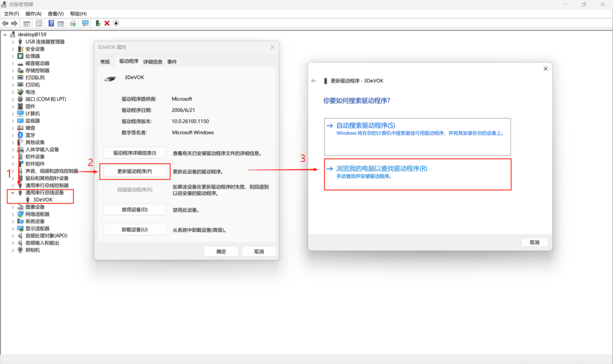This screenshot has width=613, height=364.
Task: Select the 驱动程序 tab
Action: (128, 61)
